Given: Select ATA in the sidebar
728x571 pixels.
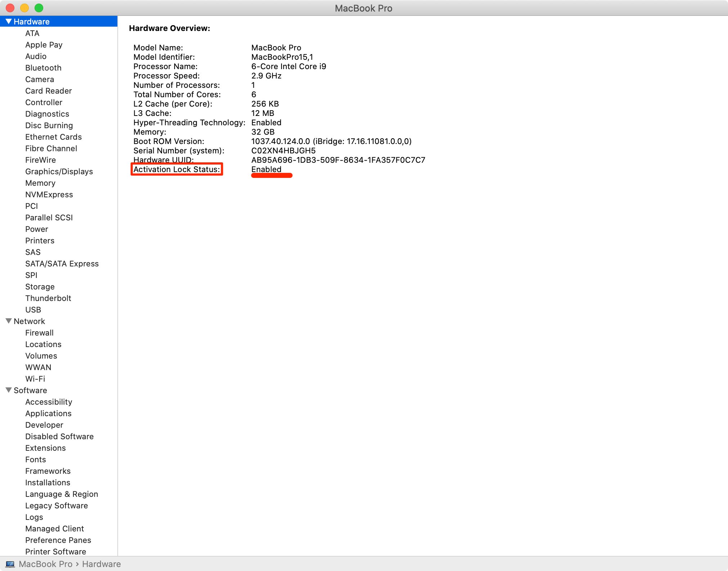Looking at the screenshot, I should (32, 33).
